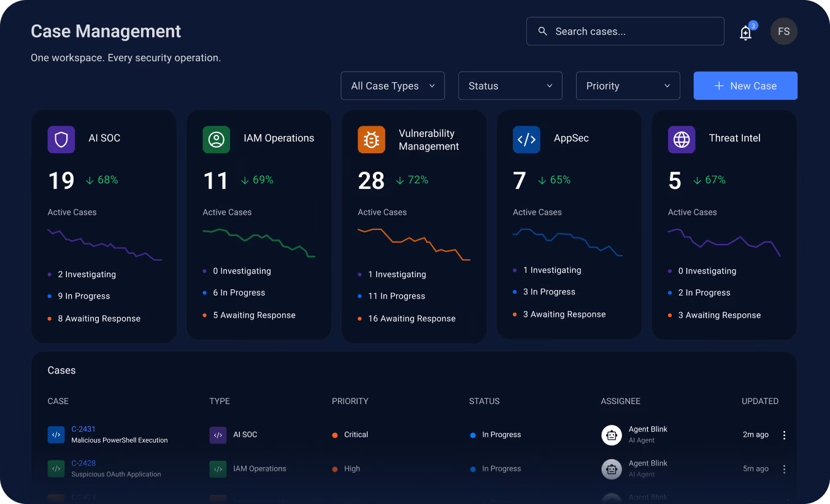This screenshot has width=830, height=504.
Task: Open the Priority filter dropdown
Action: 628,86
